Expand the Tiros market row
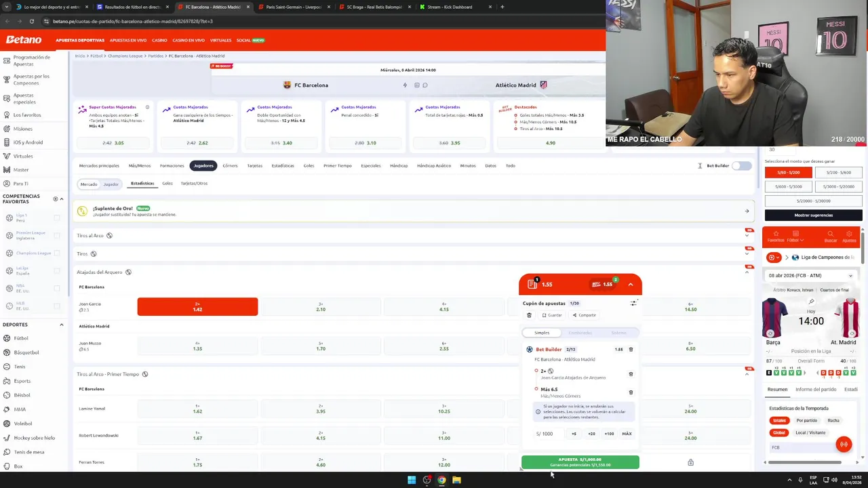Image resolution: width=868 pixels, height=488 pixels. pyautogui.click(x=747, y=253)
